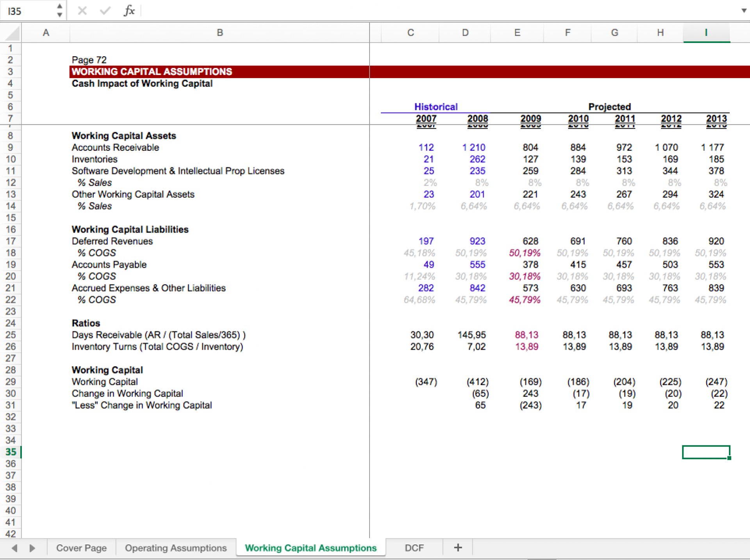This screenshot has width=750, height=560.
Task: Click the 'Ratios' section heading
Action: coord(86,323)
